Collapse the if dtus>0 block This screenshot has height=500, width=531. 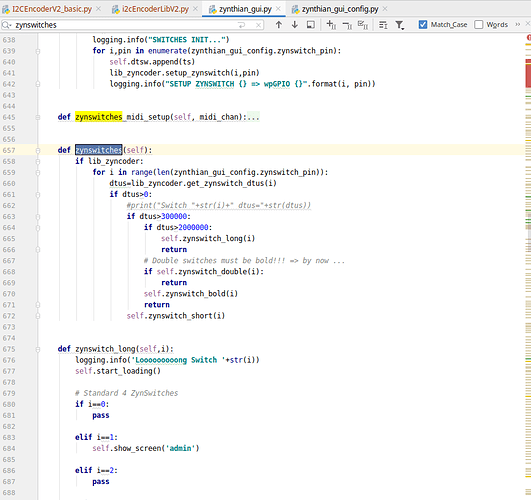tap(38, 195)
